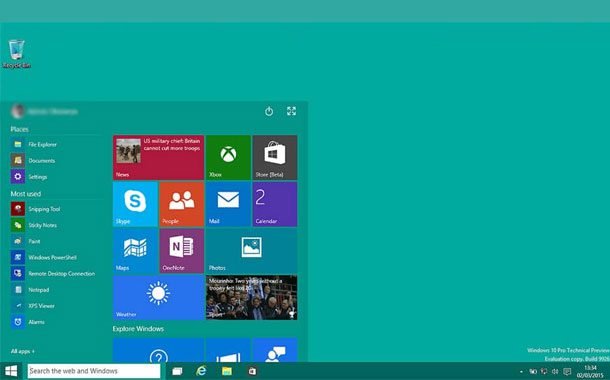Open the Weather tile

coord(158,298)
